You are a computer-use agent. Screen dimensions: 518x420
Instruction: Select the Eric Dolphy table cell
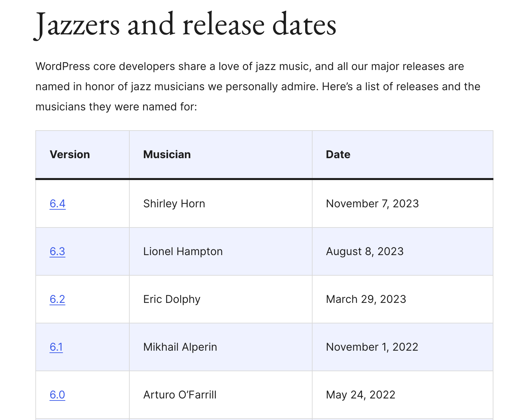pos(172,299)
